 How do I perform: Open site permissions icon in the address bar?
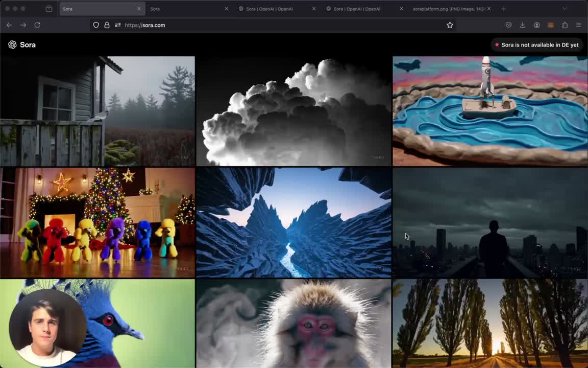point(118,25)
